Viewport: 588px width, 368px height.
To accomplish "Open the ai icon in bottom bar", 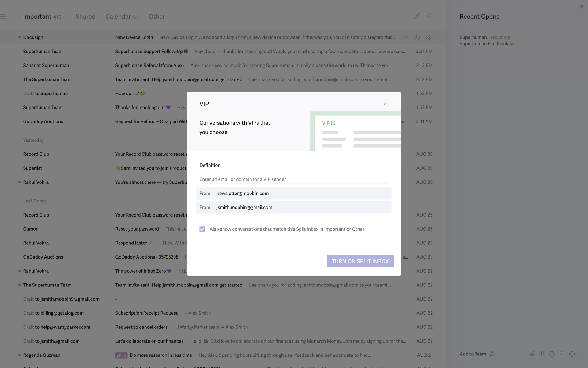I will [532, 354].
